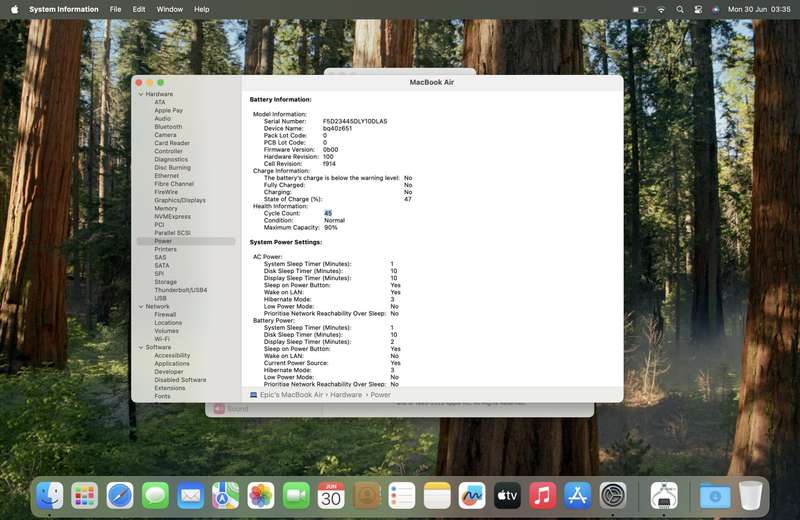This screenshot has width=800, height=520.
Task: Select Ethernet in the sidebar
Action: coord(167,176)
